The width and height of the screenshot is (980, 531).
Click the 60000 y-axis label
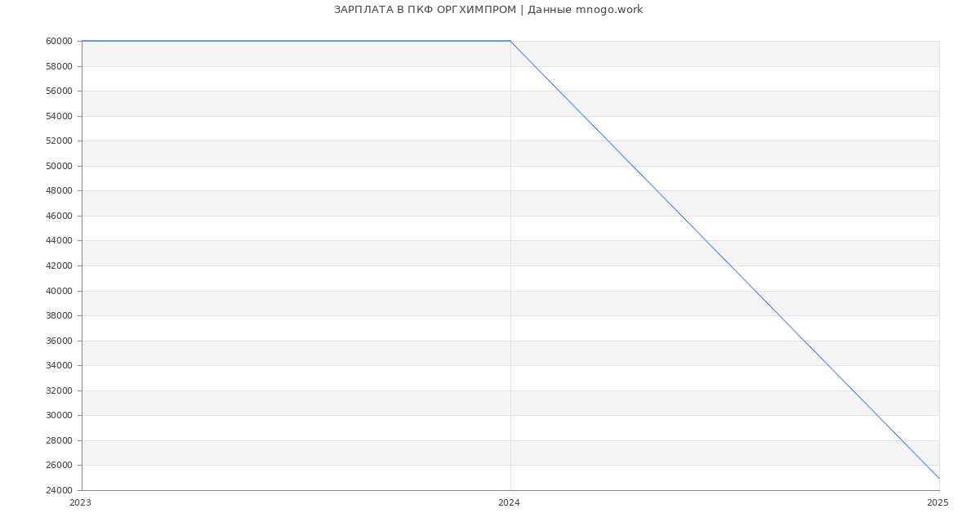point(60,41)
